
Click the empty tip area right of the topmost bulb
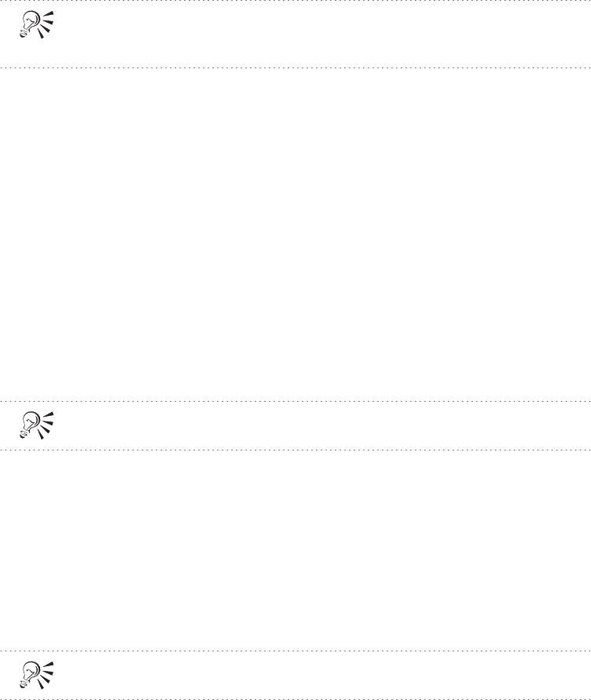coord(323,35)
